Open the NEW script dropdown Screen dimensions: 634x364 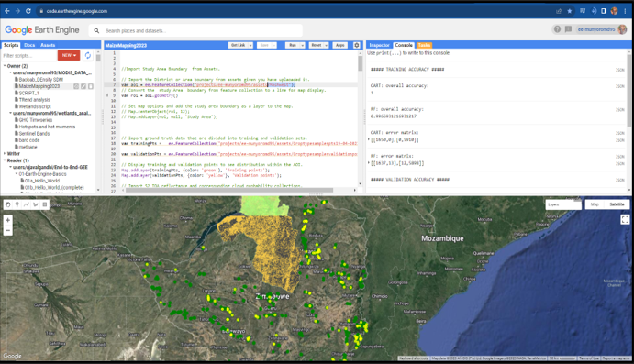pyautogui.click(x=69, y=55)
